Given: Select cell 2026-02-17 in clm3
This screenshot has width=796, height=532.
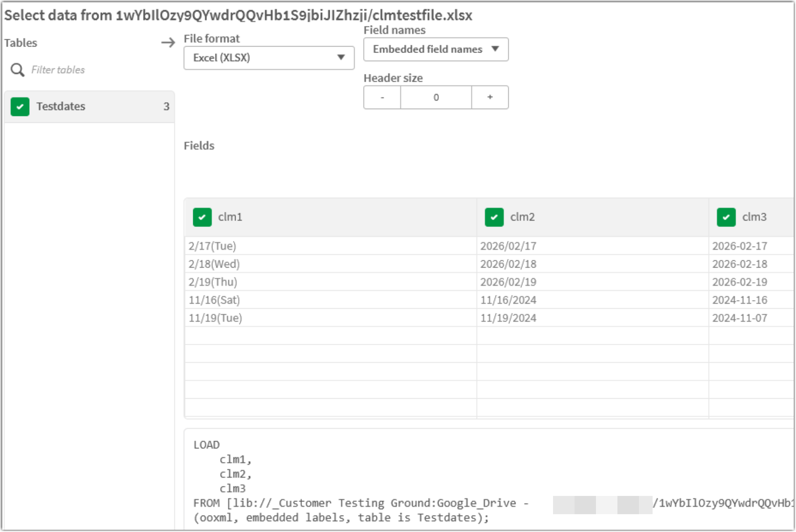Looking at the screenshot, I should tap(752, 246).
